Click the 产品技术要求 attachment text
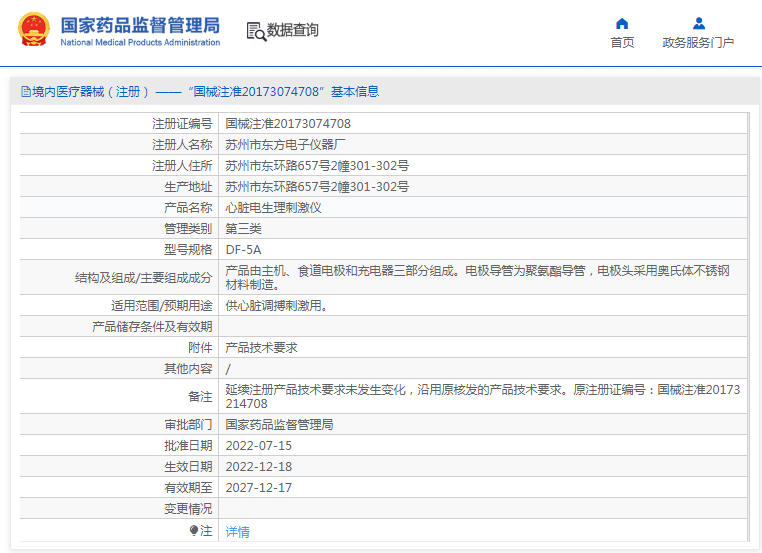 pos(261,348)
